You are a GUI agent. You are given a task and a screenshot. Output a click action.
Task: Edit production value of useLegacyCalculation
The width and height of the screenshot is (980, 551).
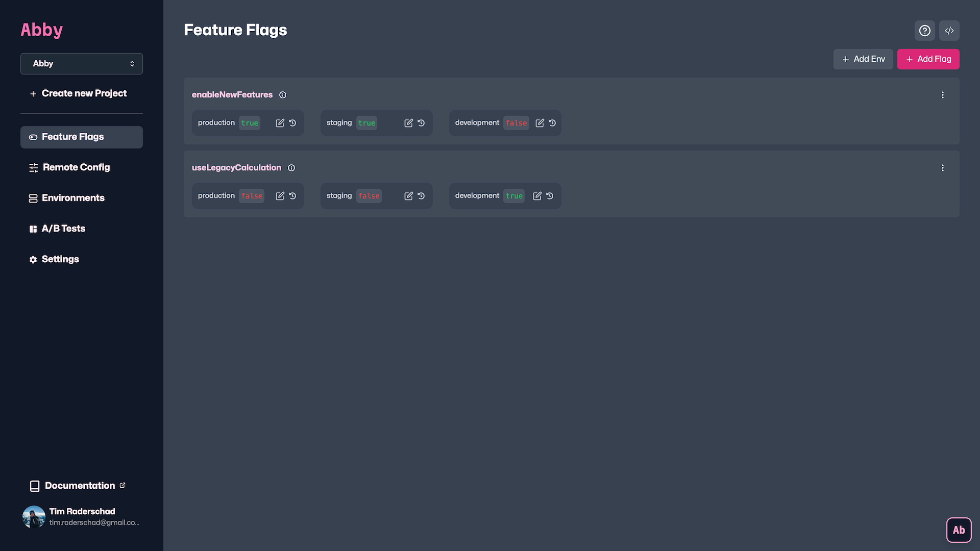coord(280,196)
